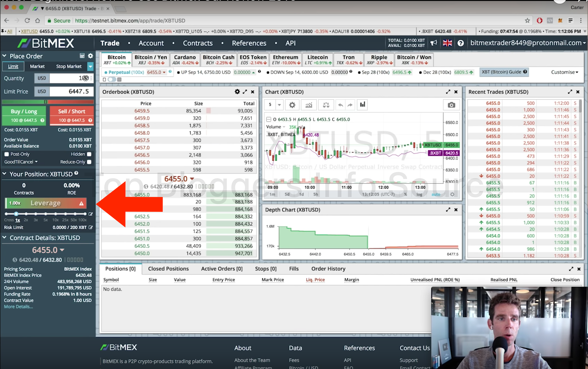
Task: Click the announcements megaphone icon
Action: (x=434, y=43)
